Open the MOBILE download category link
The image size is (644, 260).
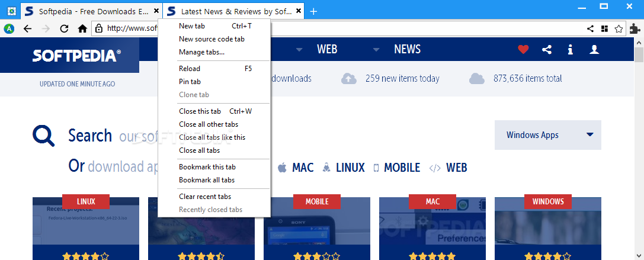(402, 168)
